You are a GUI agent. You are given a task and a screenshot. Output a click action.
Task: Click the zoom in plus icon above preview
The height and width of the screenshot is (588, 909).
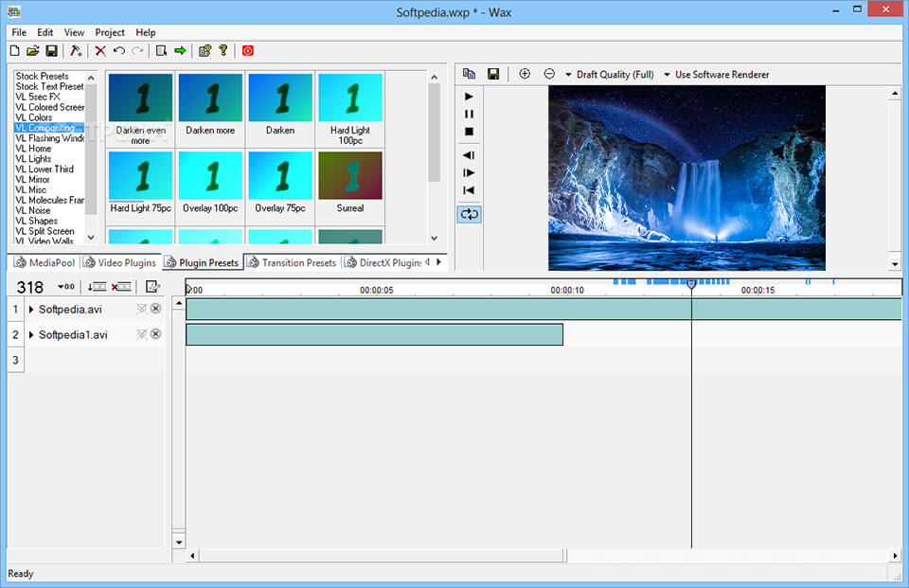pyautogui.click(x=525, y=74)
